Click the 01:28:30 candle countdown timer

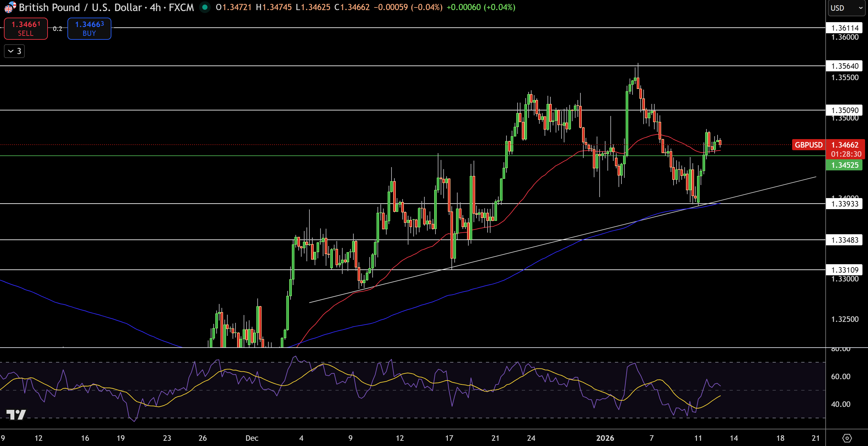[x=846, y=154]
